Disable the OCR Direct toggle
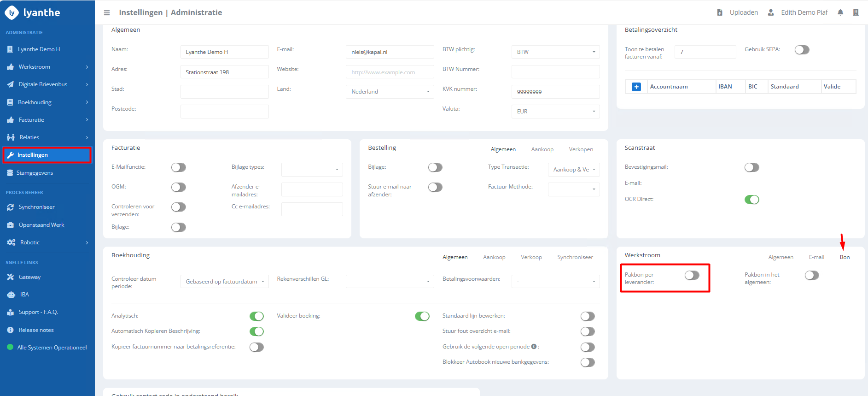This screenshot has width=868, height=396. [751, 200]
